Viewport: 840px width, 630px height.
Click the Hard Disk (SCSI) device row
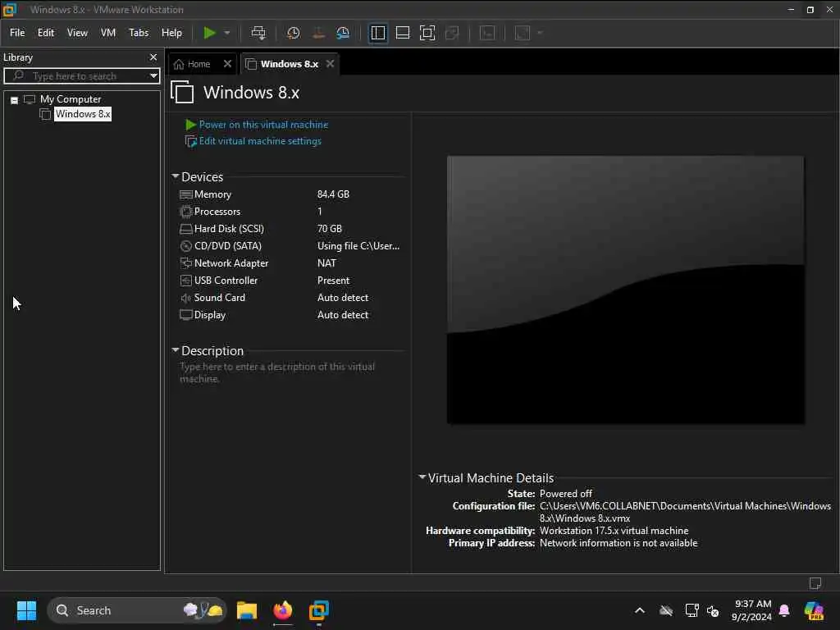pos(290,228)
